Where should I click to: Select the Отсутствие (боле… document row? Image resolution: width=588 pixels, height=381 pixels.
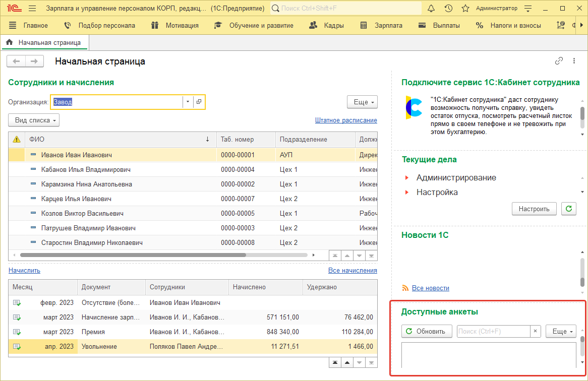click(x=193, y=303)
